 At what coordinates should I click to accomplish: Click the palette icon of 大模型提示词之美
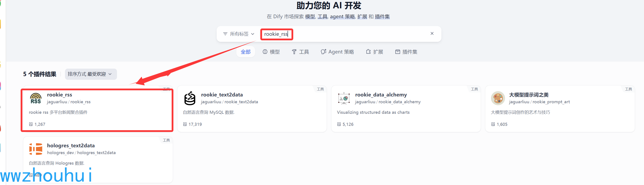click(498, 98)
